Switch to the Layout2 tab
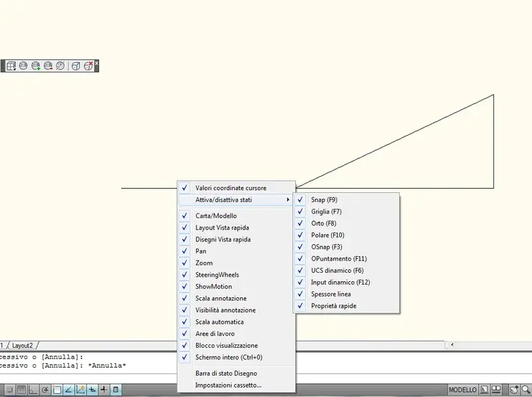This screenshot has width=532, height=397. click(x=23, y=345)
